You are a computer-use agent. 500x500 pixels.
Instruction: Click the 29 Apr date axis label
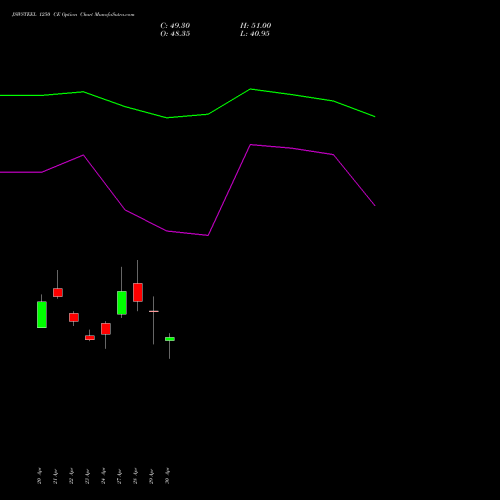click(151, 476)
